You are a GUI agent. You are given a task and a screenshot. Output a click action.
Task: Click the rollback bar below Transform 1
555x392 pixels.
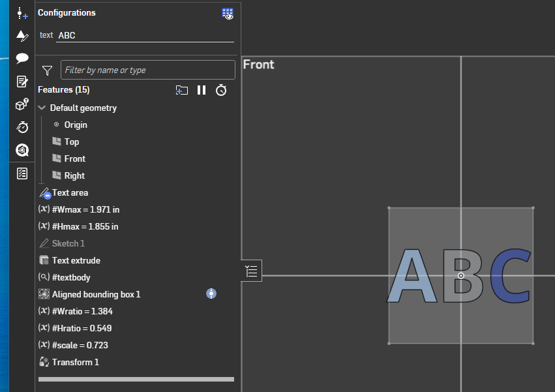(136, 379)
